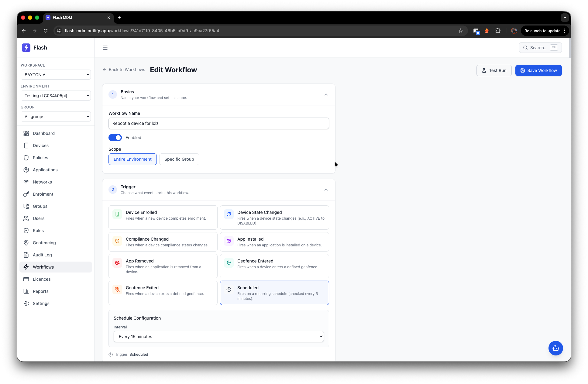Click the Back to Workflows link

click(x=124, y=70)
